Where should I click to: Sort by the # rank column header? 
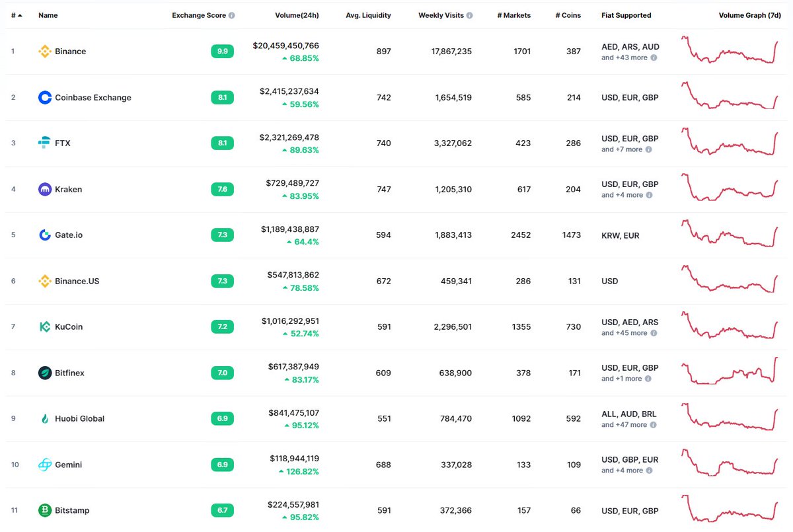click(17, 15)
